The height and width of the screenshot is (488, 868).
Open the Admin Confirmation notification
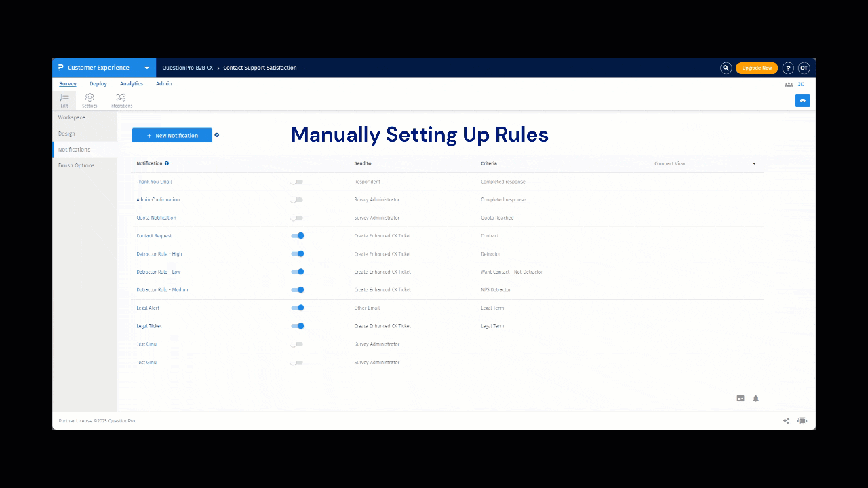coord(158,200)
